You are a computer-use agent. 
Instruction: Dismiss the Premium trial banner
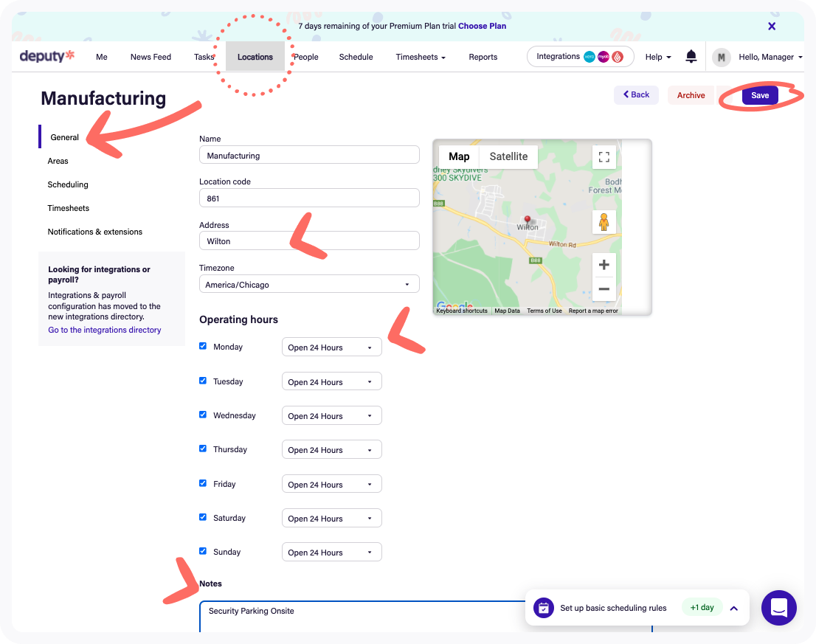tap(772, 26)
